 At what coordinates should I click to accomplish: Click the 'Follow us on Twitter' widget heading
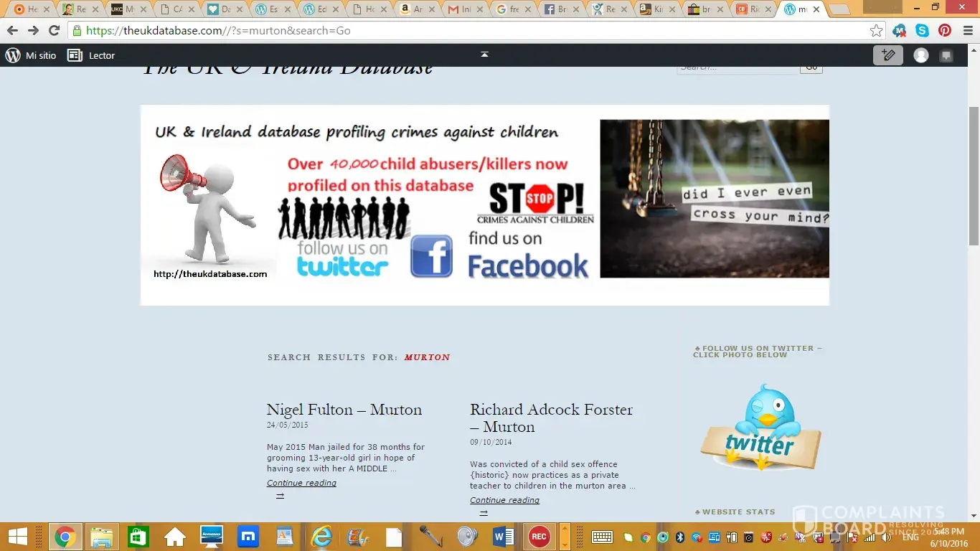click(x=758, y=352)
